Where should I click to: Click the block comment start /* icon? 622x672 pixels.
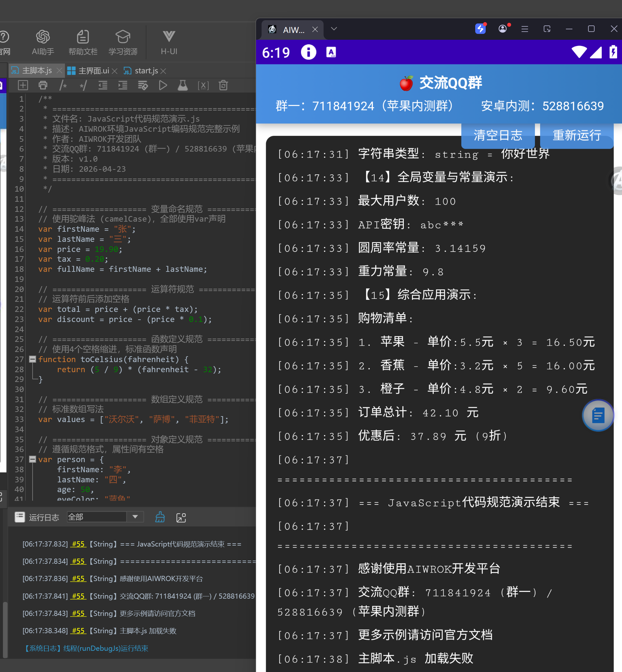pyautogui.click(x=63, y=85)
